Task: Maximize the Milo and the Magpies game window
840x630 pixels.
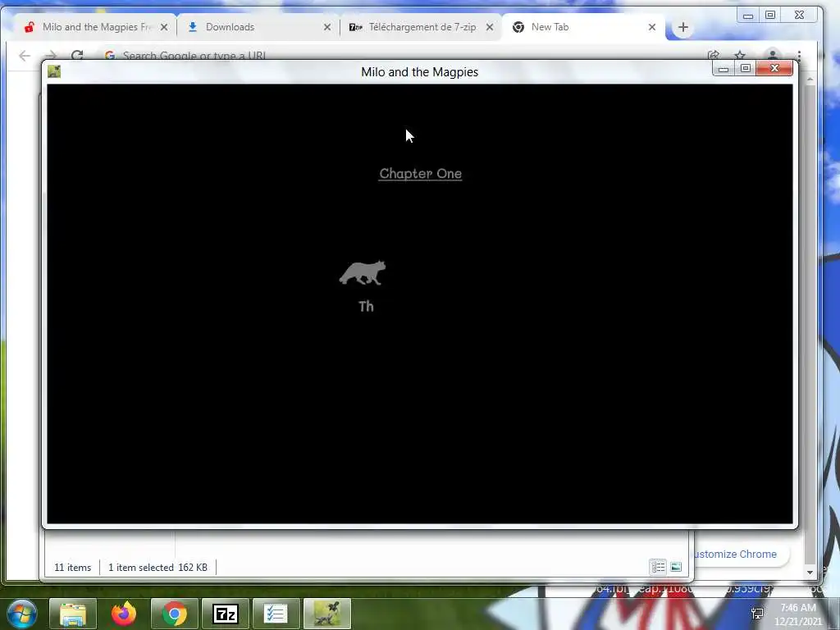Action: 745,69
